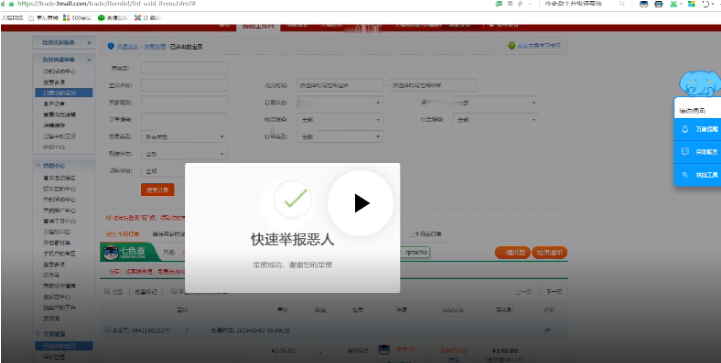This screenshot has width=721, height=363.
Task: Click the orange search orders button
Action: point(157,190)
